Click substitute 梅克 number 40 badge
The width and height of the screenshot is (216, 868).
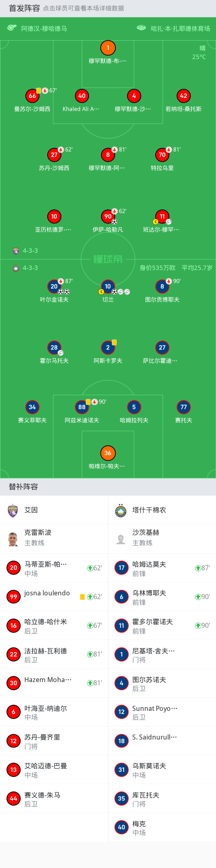point(121,827)
